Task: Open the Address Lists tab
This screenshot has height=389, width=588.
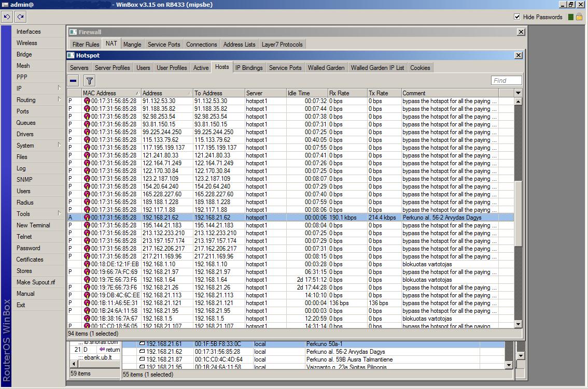Action: pyautogui.click(x=239, y=45)
